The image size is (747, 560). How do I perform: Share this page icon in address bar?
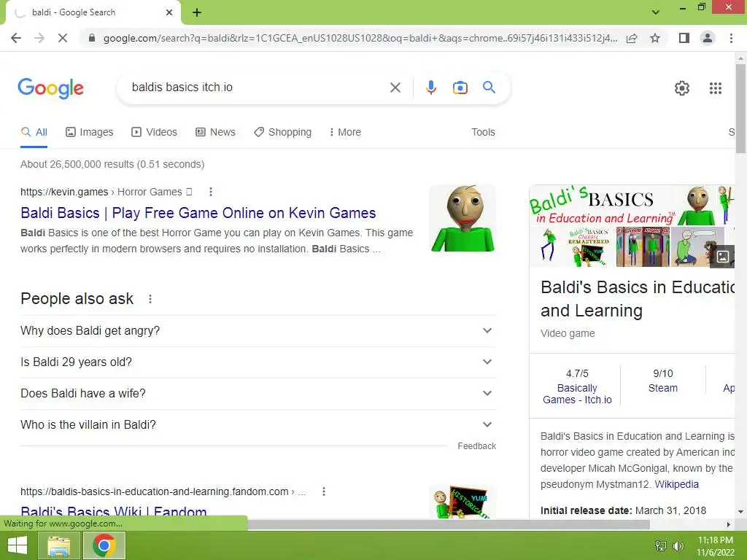[632, 38]
